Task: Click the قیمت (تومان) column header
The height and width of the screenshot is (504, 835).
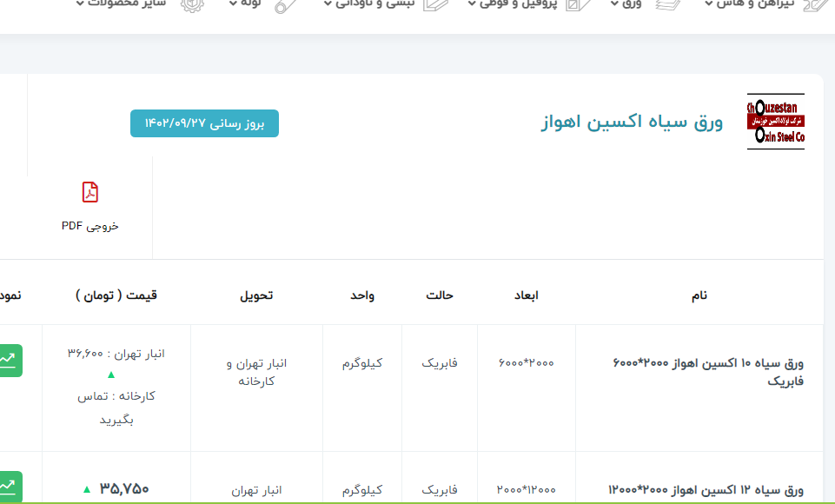Action: [x=116, y=295]
